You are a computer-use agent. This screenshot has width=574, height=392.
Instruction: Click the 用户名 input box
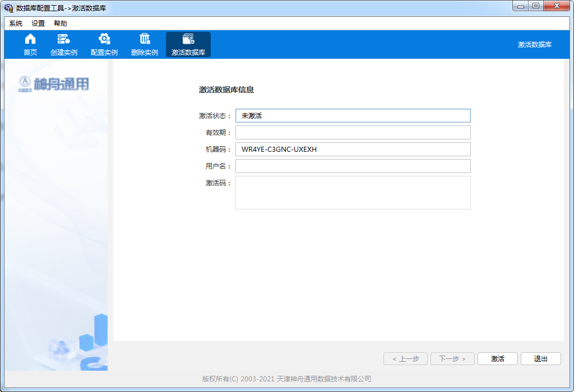pos(353,166)
